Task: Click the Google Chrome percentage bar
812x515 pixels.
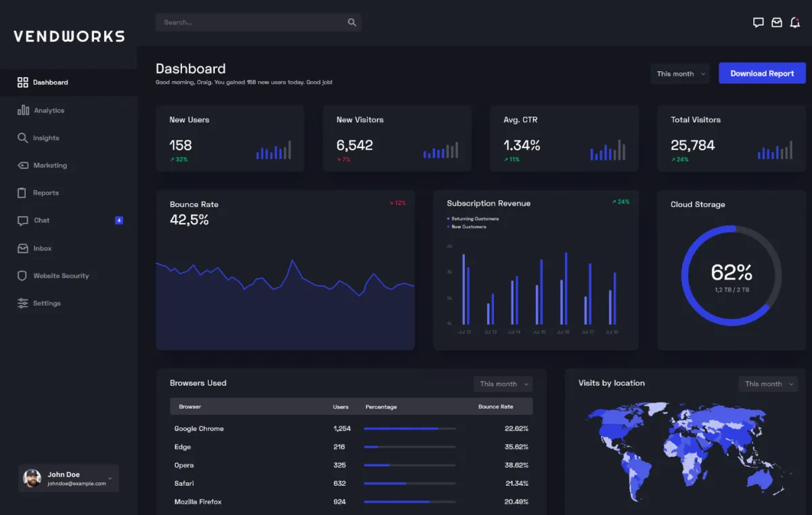Action: (x=409, y=428)
